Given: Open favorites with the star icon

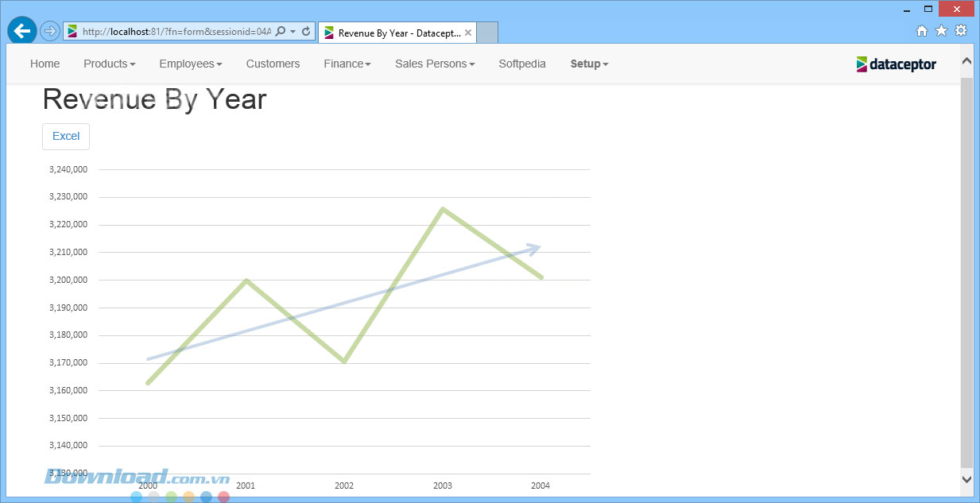Looking at the screenshot, I should tap(941, 31).
